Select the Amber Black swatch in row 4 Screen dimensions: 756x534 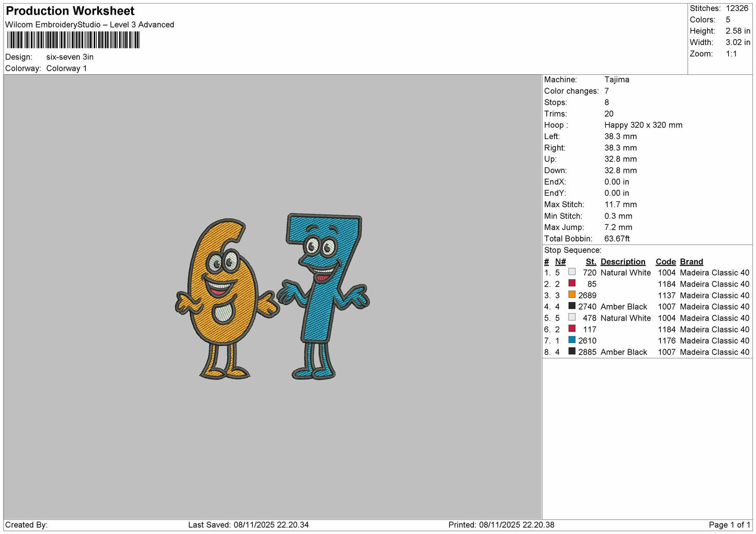[x=572, y=306]
